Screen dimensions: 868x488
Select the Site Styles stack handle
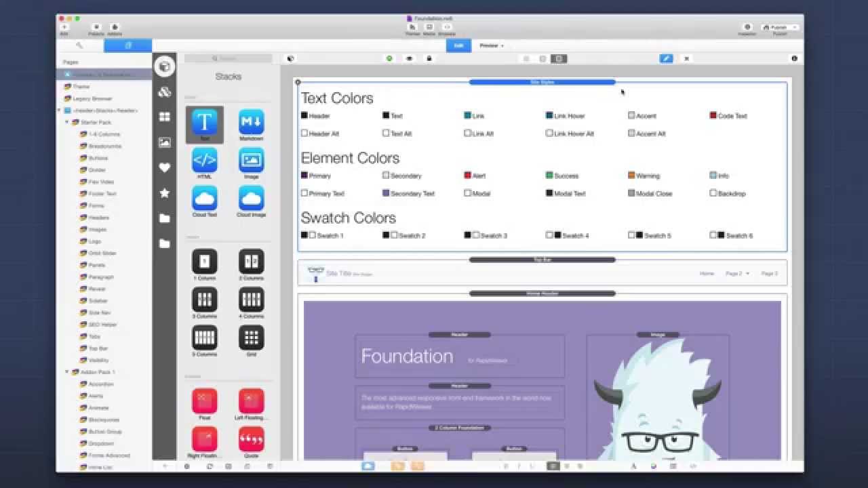click(542, 82)
